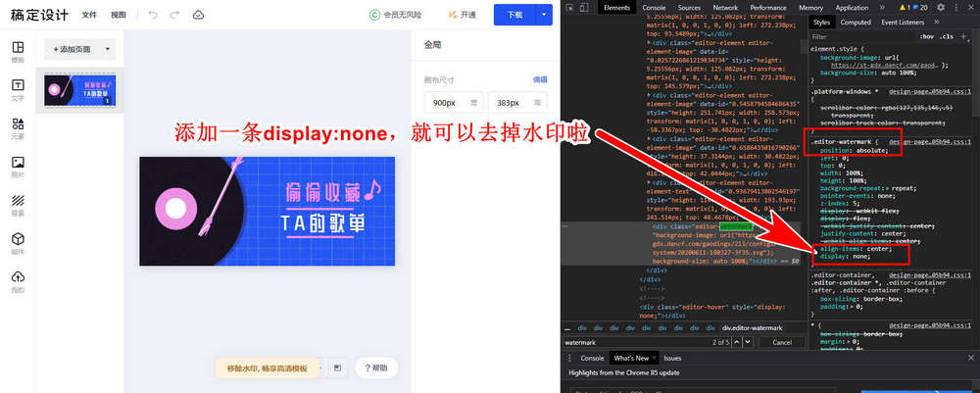Close the DevTools bottom drawer
Viewport: 980px width, 393px height.
[x=970, y=358]
